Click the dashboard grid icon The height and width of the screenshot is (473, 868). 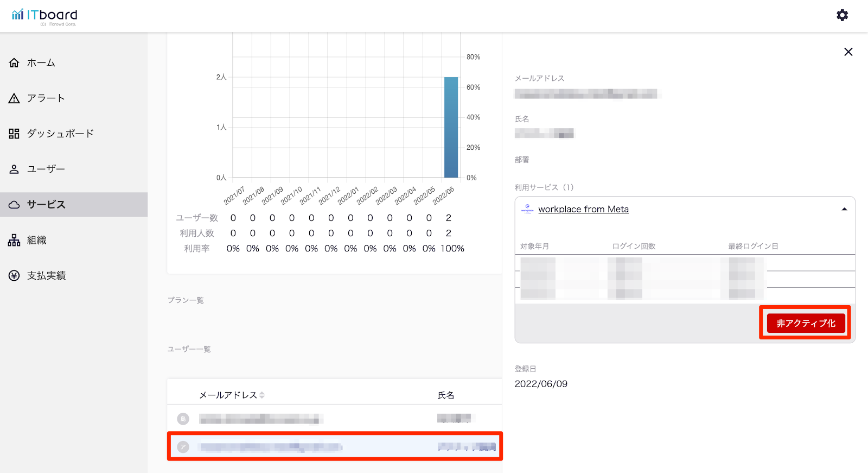[14, 134]
